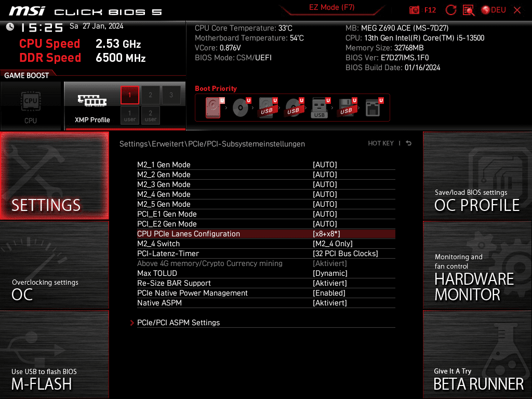Open the HARDWARE MONITOR section
Image resolution: width=532 pixels, height=399 pixels.
click(x=477, y=265)
